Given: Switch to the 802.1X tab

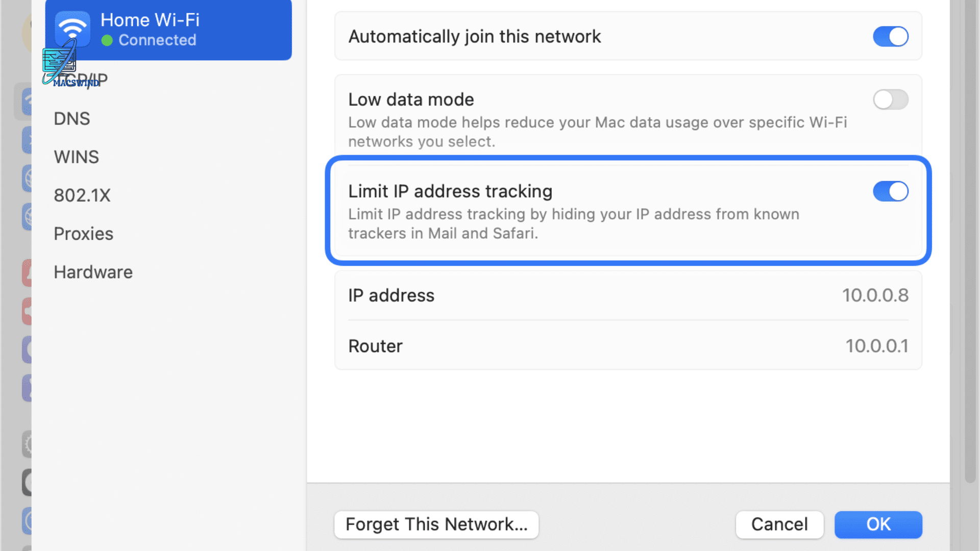Looking at the screenshot, I should 82,195.
